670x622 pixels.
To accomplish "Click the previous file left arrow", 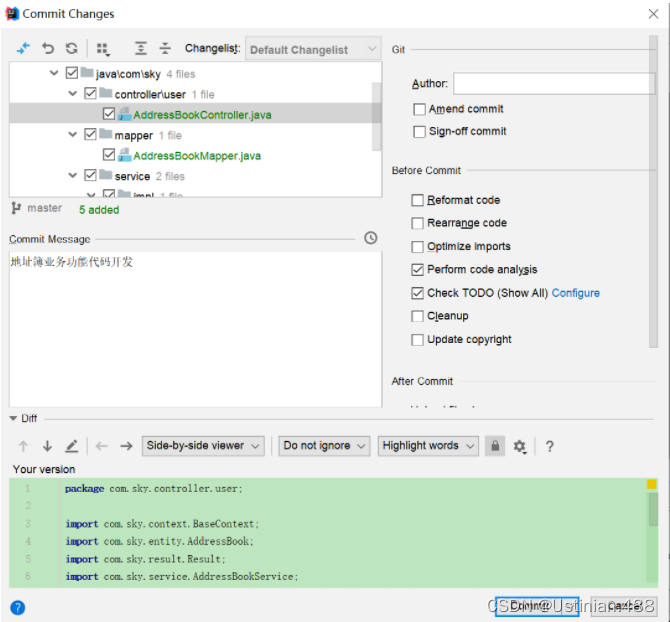I will [102, 446].
